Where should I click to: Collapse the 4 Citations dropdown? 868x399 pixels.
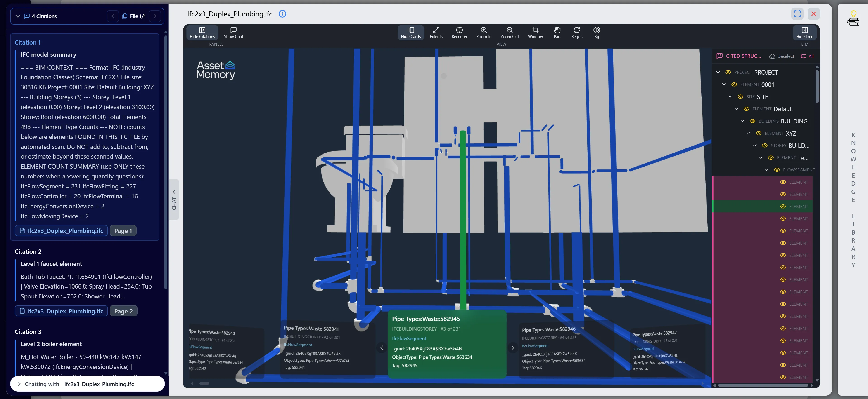point(18,16)
